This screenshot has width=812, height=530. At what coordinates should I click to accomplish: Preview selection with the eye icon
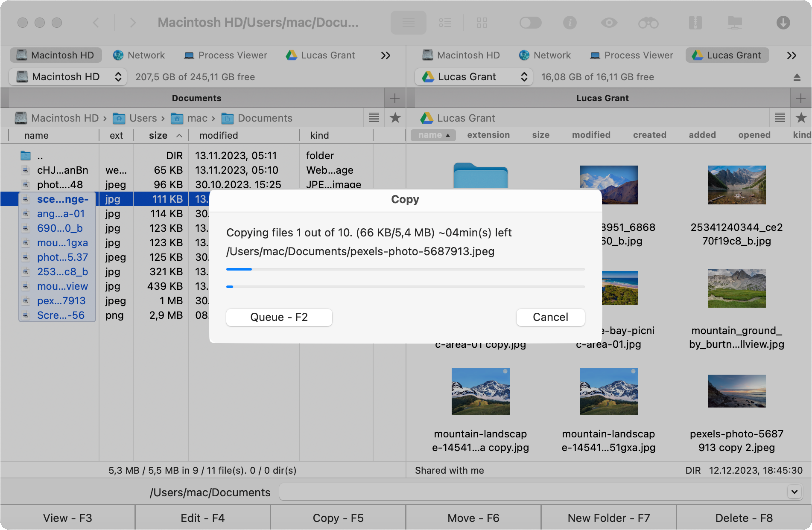tap(609, 23)
